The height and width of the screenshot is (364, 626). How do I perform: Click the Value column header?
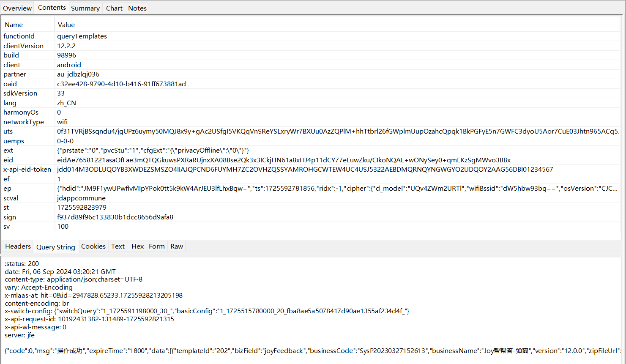[66, 25]
